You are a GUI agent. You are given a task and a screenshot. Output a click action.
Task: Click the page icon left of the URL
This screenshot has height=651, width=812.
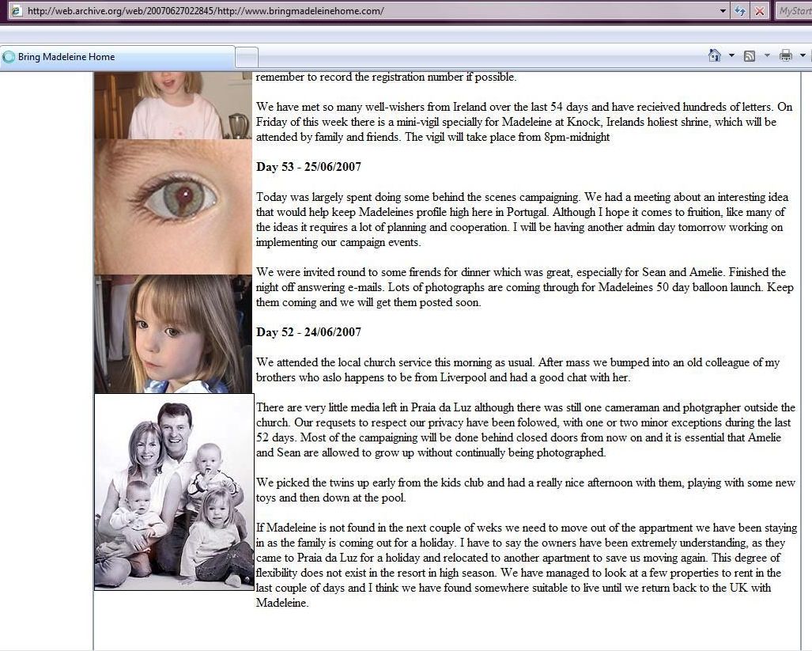point(16,11)
